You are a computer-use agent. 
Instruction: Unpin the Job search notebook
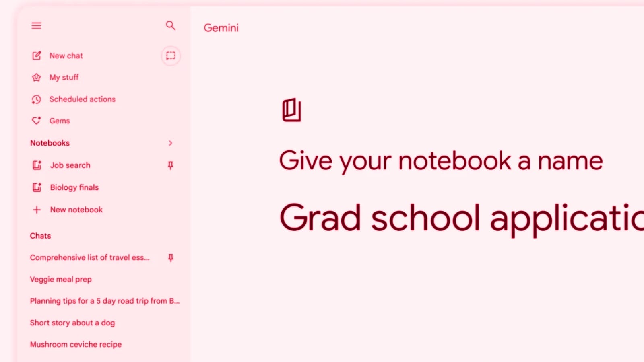click(x=171, y=165)
